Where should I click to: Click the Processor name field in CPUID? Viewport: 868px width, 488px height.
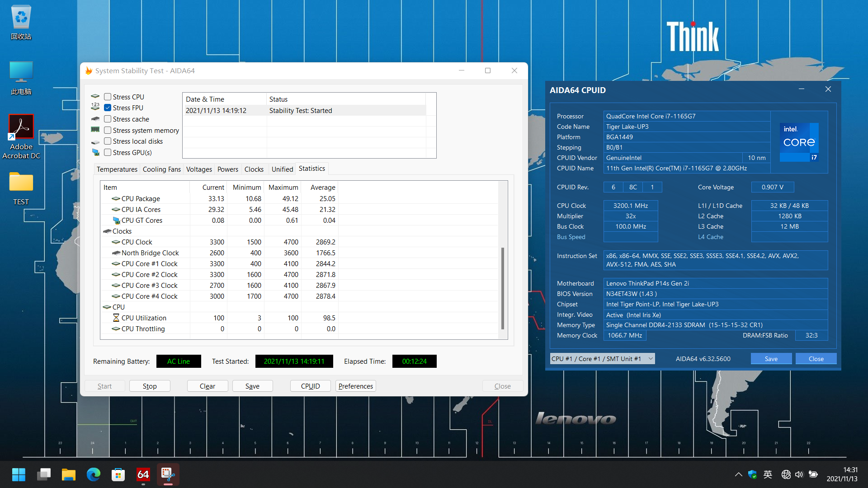pyautogui.click(x=687, y=116)
